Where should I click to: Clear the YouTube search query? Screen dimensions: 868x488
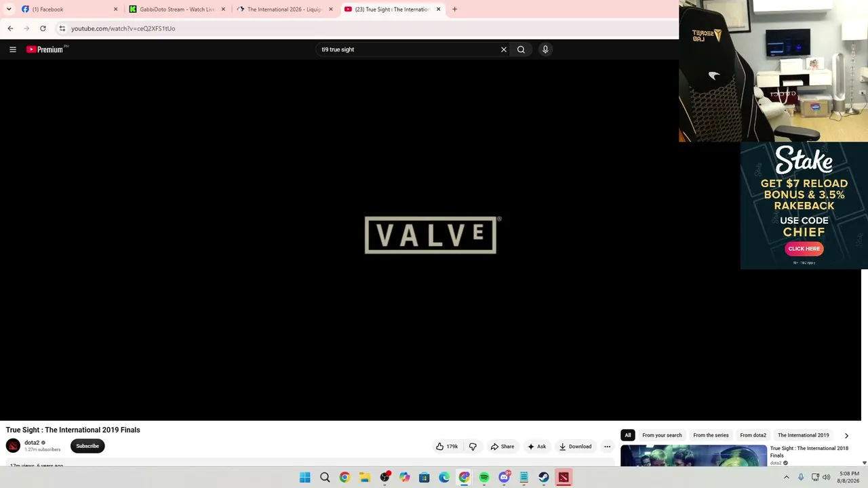click(x=504, y=49)
